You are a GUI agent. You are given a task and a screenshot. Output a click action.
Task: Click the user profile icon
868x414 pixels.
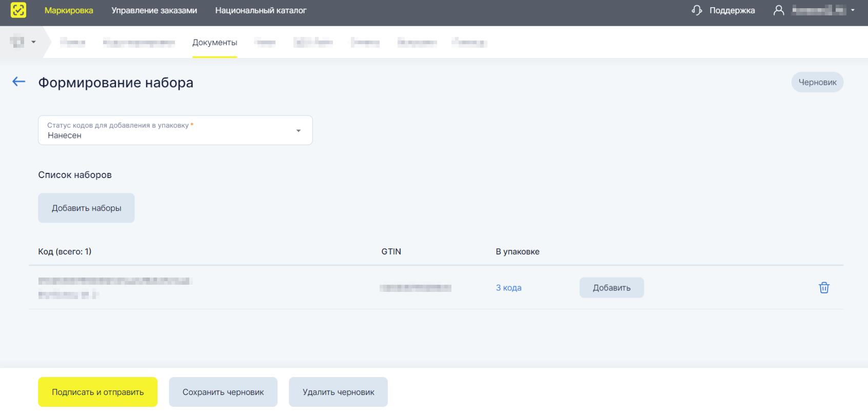779,10
